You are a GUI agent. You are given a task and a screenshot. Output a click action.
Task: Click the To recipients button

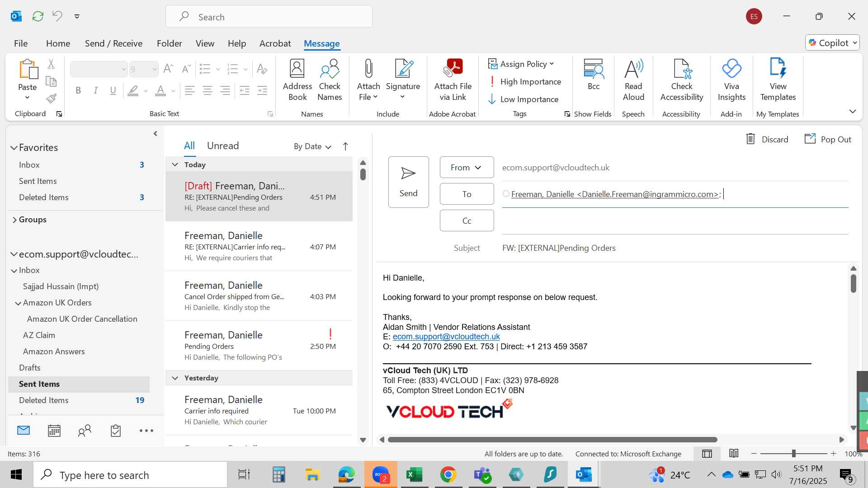point(467,194)
